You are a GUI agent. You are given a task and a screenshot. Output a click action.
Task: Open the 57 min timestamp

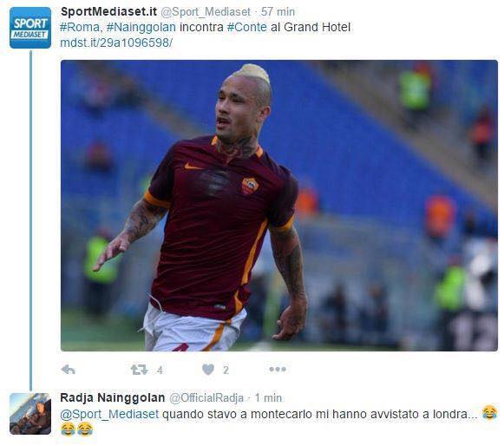pos(278,12)
